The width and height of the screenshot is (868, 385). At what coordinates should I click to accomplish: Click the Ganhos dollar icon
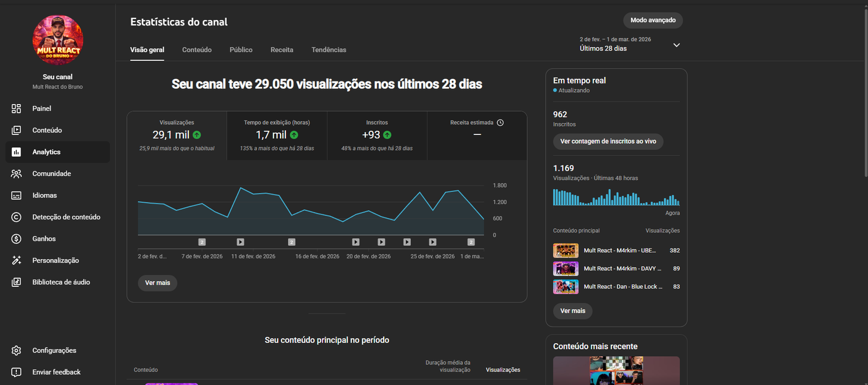click(x=16, y=239)
